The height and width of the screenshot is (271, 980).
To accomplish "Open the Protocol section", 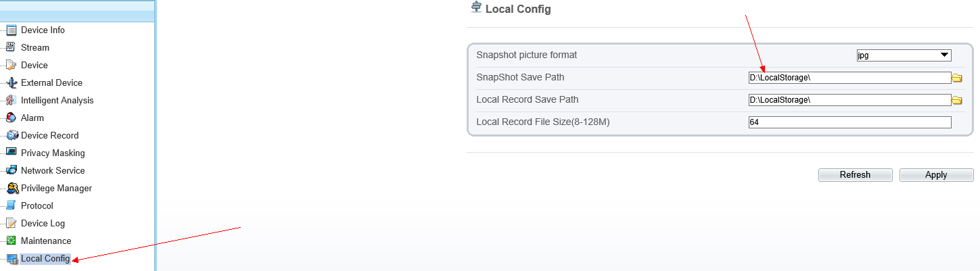I will pyautogui.click(x=37, y=205).
